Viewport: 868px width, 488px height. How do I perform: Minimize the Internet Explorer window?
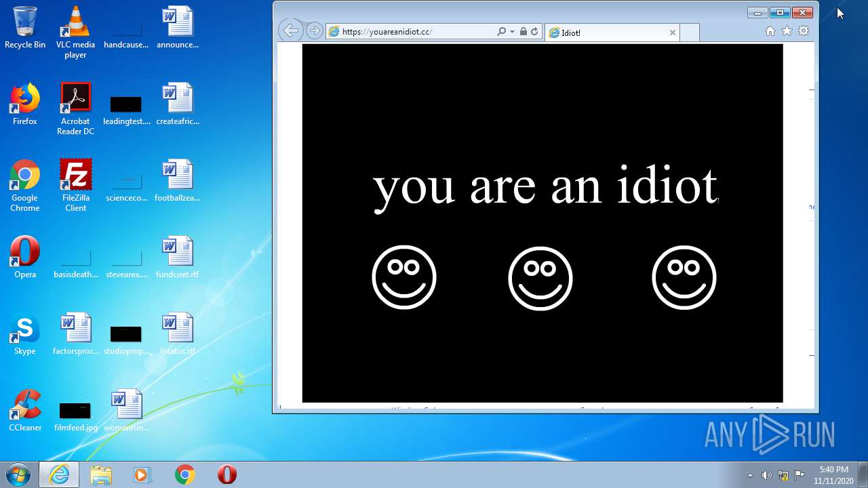click(757, 12)
